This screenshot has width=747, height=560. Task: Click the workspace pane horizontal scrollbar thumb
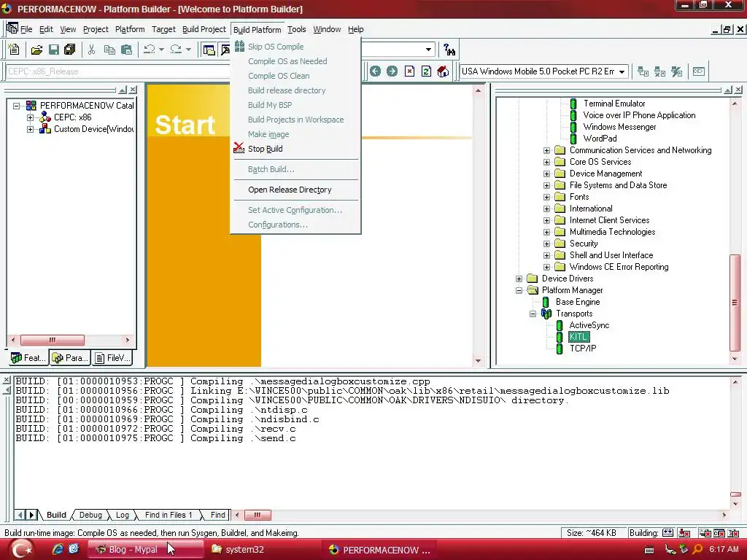(x=53, y=340)
